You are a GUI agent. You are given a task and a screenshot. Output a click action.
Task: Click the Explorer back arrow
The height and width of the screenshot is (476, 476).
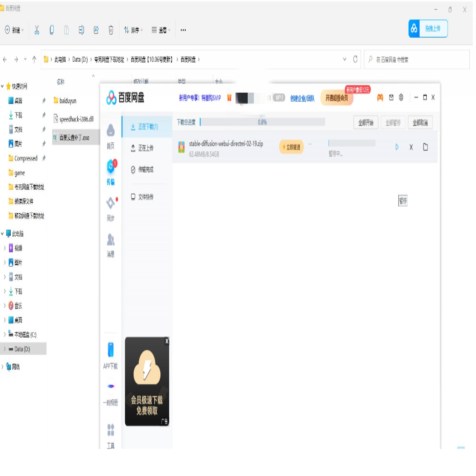5,60
